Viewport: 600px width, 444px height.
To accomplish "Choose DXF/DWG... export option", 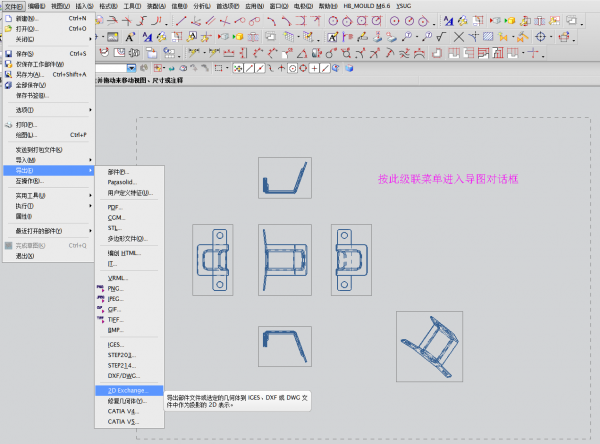I will tap(129, 376).
